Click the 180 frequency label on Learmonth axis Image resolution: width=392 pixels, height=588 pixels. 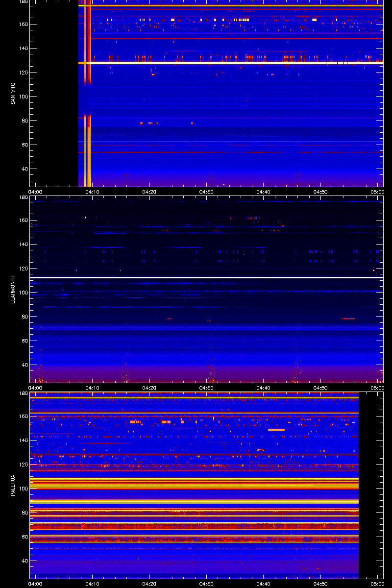tap(23, 198)
